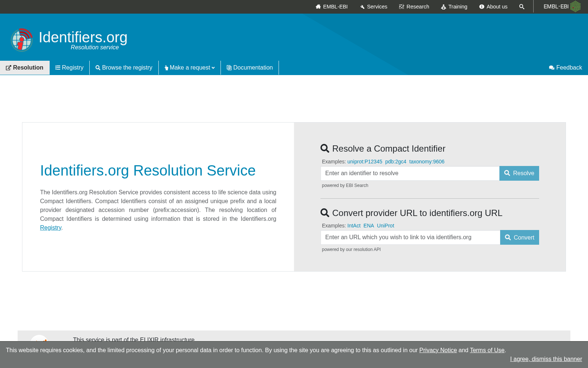Click the Convert button
The height and width of the screenshot is (368, 588).
(x=520, y=237)
